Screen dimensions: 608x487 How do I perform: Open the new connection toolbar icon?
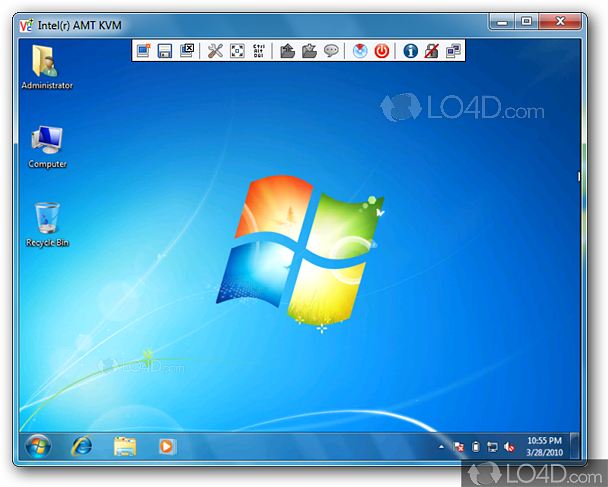(x=143, y=51)
